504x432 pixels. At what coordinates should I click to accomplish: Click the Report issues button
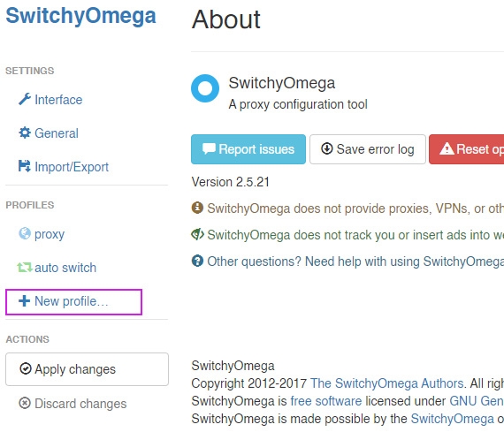(x=248, y=149)
